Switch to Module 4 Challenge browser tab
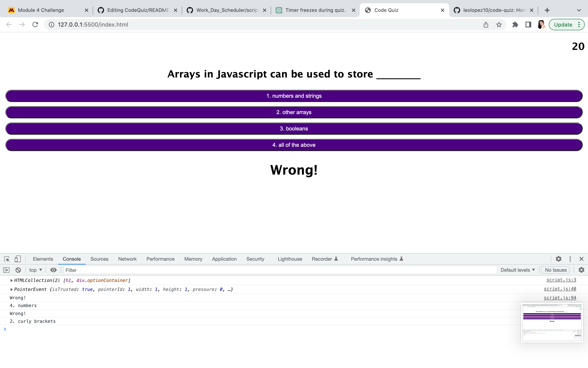Screen dimensions: 588x368 [x=49, y=10]
